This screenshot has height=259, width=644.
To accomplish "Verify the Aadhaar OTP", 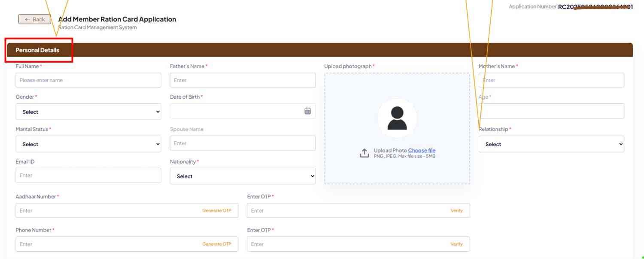I will (457, 211).
